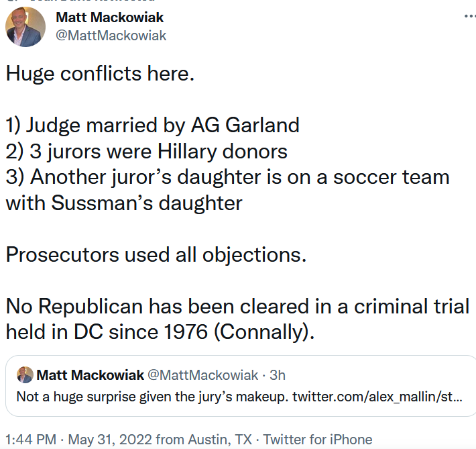Open the three-dot more options menu
Screen dimensions: 476x449
[470, 16]
